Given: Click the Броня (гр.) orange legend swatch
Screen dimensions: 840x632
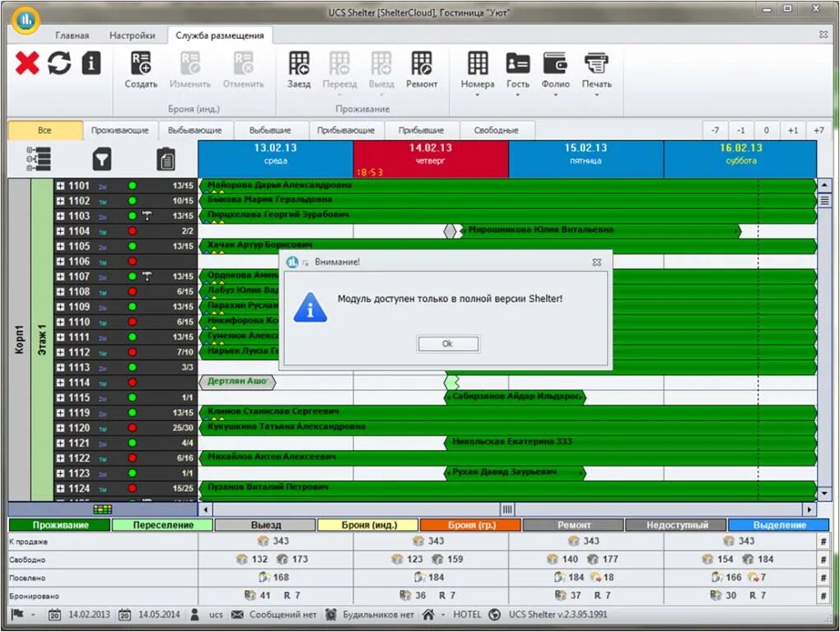Looking at the screenshot, I should point(471,525).
